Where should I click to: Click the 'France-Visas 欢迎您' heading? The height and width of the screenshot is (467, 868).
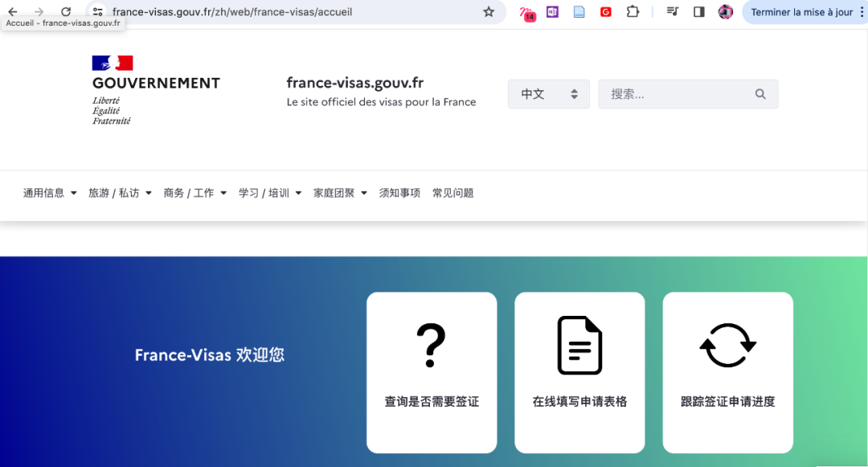210,354
